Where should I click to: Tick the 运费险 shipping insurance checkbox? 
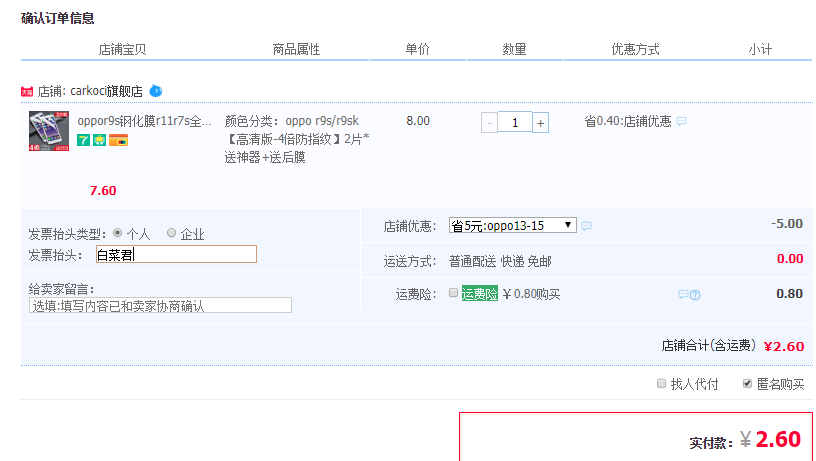pyautogui.click(x=453, y=292)
